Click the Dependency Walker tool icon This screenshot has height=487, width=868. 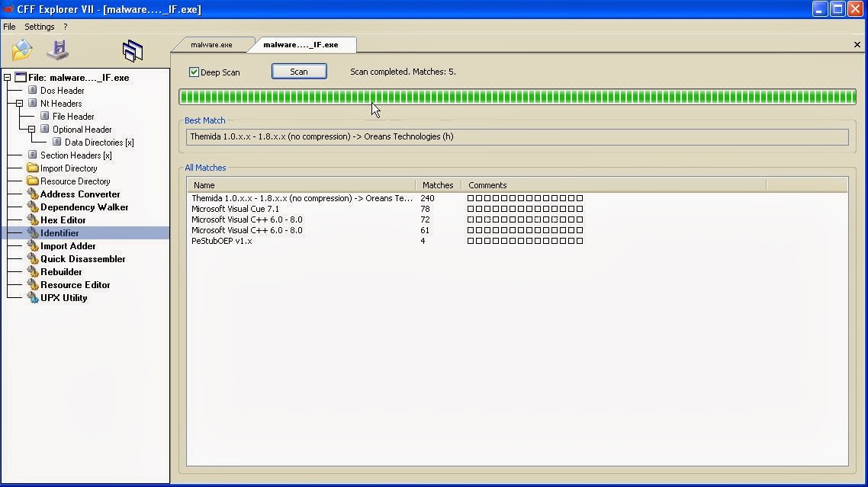[33, 207]
